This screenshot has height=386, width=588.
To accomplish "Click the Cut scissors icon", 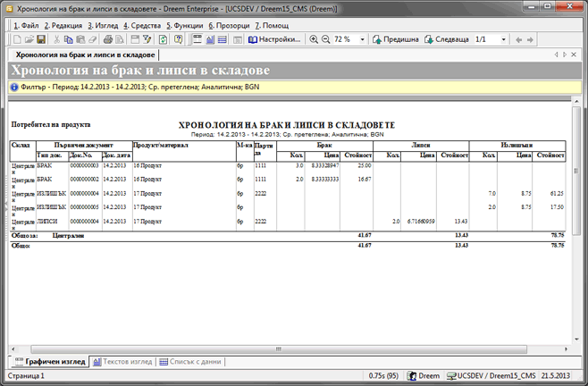I will pos(57,39).
